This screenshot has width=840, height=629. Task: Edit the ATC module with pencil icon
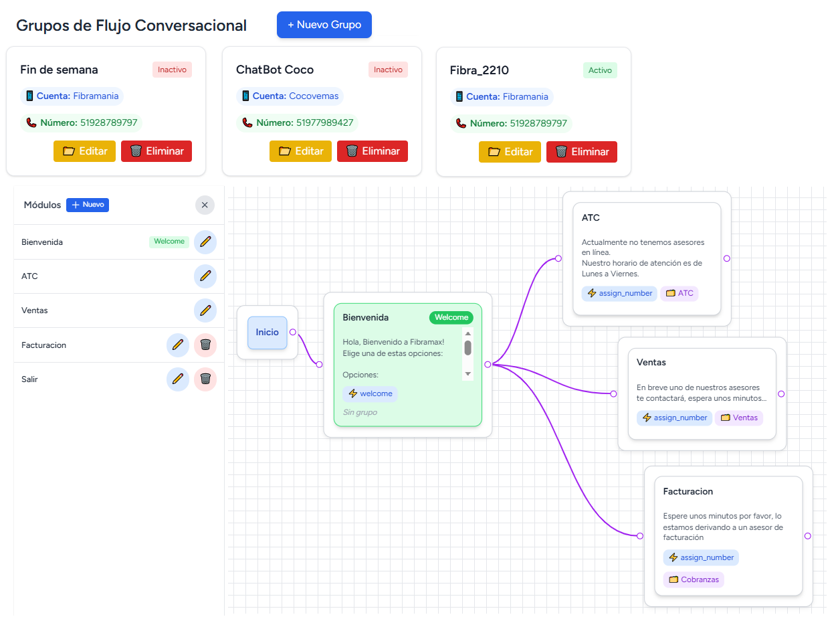coord(205,276)
